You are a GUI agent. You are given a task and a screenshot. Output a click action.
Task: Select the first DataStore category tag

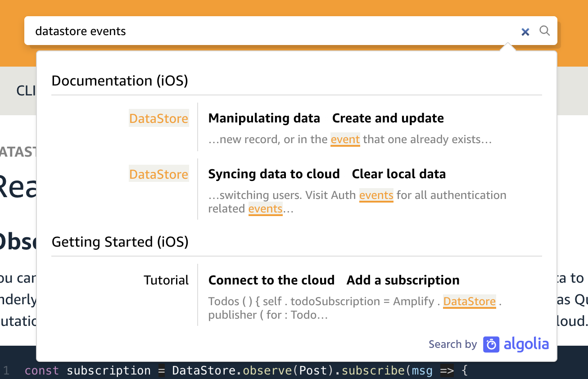(158, 118)
